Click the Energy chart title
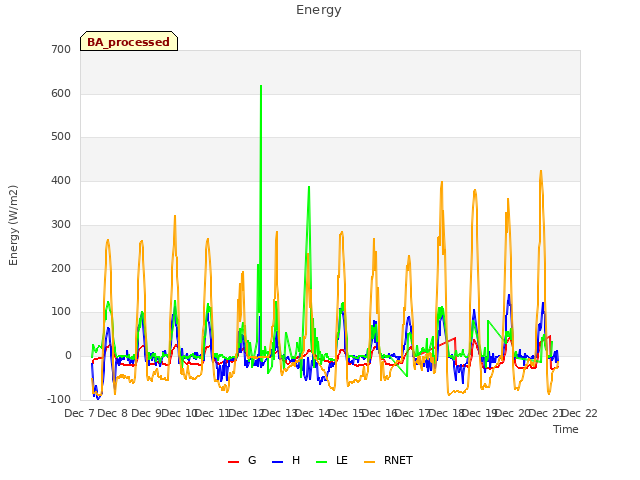This screenshot has width=640, height=480. [319, 10]
